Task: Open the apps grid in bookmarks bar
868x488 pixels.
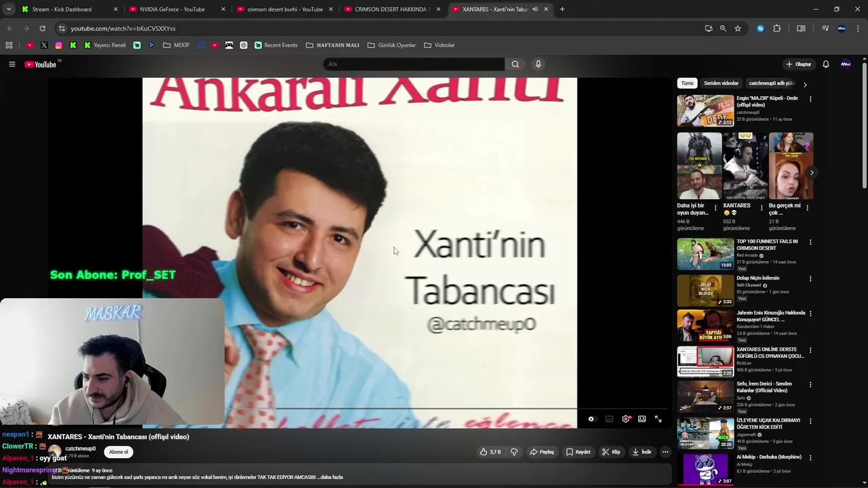Action: coord(9,45)
